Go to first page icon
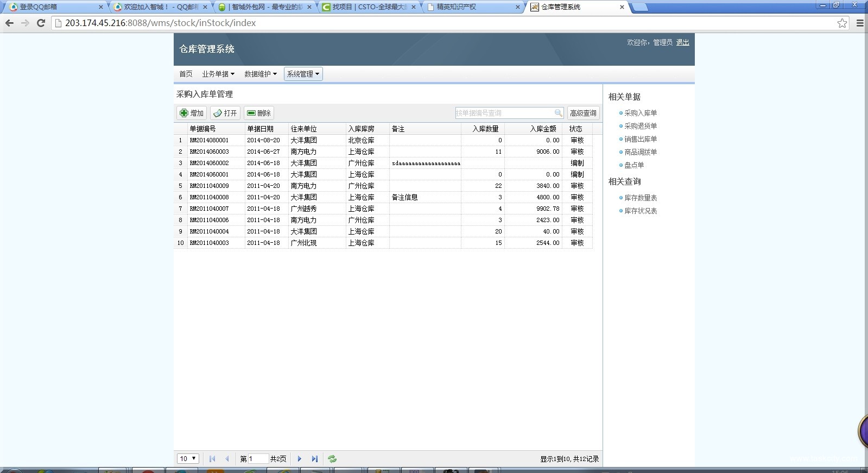The width and height of the screenshot is (868, 473). point(212,459)
